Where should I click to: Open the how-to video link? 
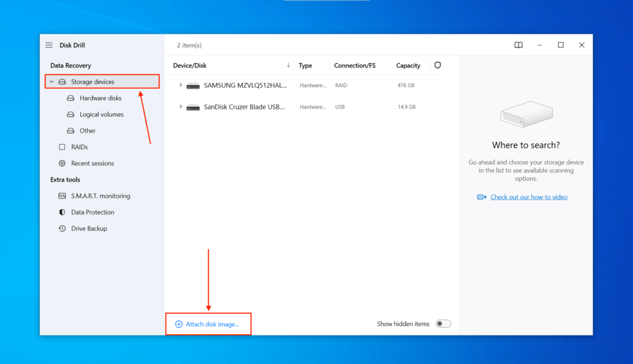pos(529,196)
